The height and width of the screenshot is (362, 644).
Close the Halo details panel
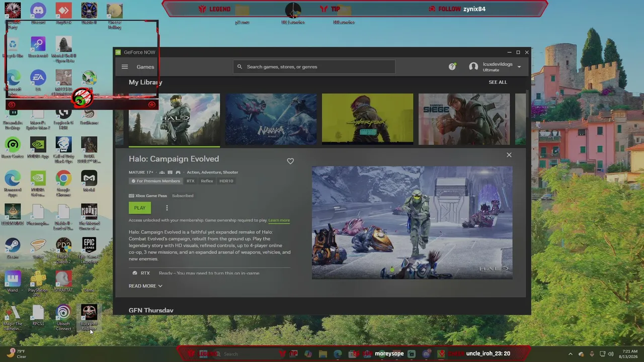[x=509, y=155]
